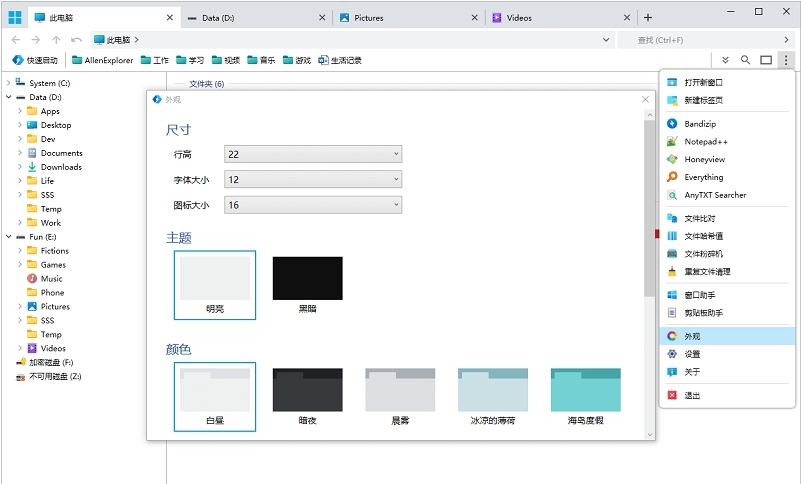Image resolution: width=801 pixels, height=484 pixels.
Task: Select the 黑暗 dark theme
Action: coord(307,284)
